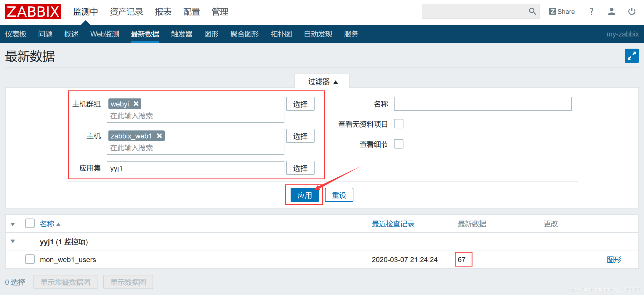This screenshot has height=295, width=644.
Task: Remove the zabbix_web1 host tag
Action: [159, 136]
